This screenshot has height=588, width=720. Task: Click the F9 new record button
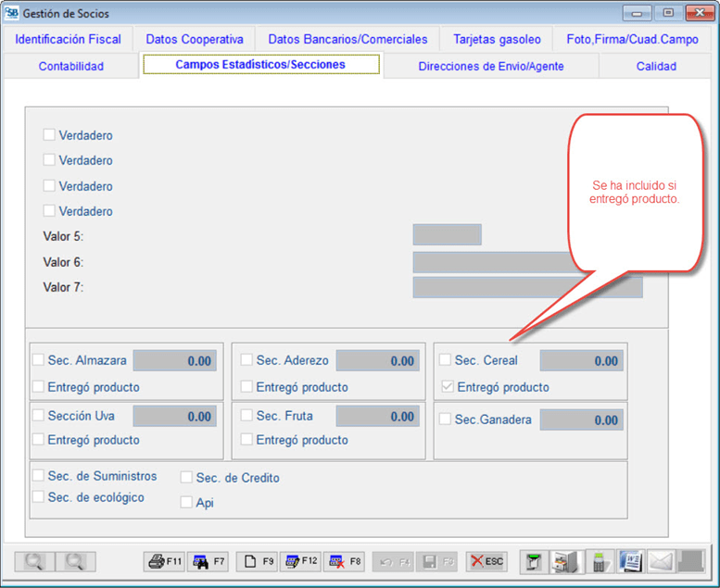coord(257,561)
